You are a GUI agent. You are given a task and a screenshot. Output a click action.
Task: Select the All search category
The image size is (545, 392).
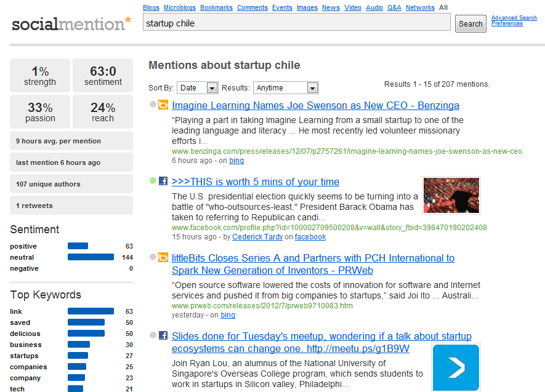pos(443,7)
